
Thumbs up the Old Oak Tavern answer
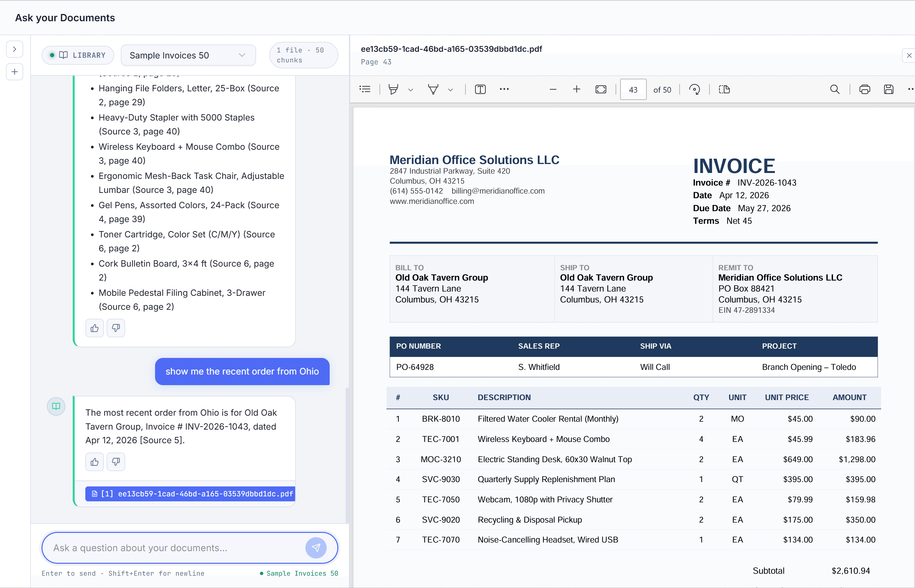pos(94,462)
